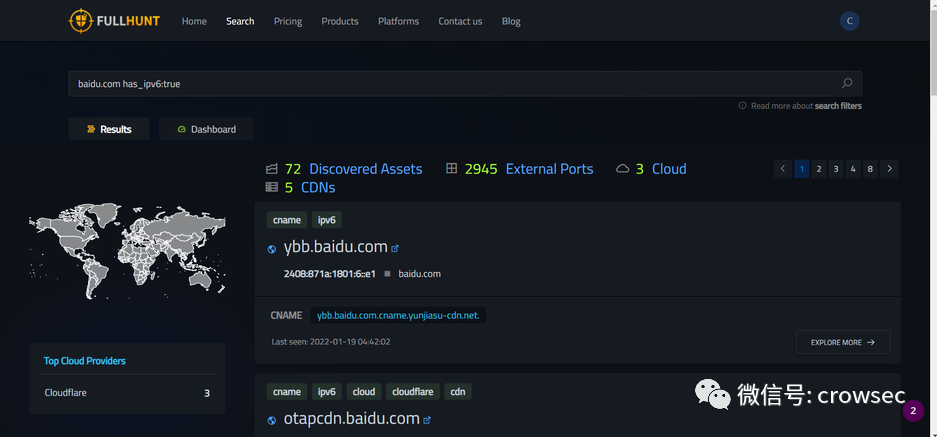
Task: Click the Last seen timestamp
Action: 331,342
